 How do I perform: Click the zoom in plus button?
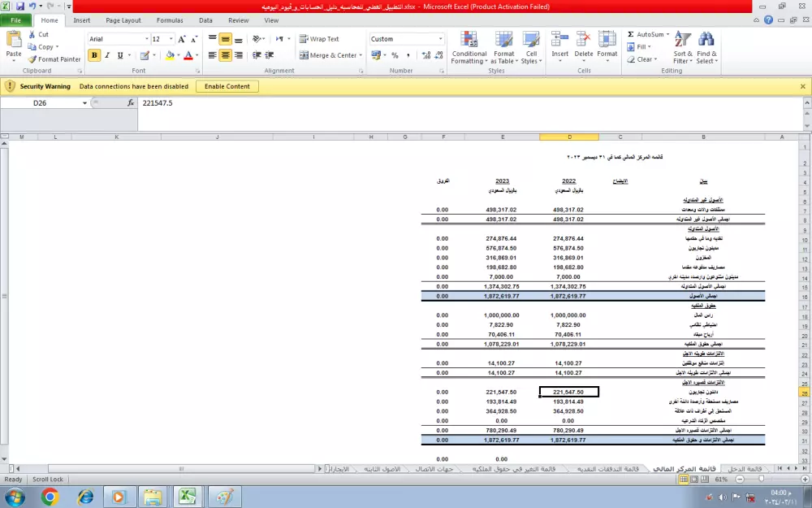[806, 479]
